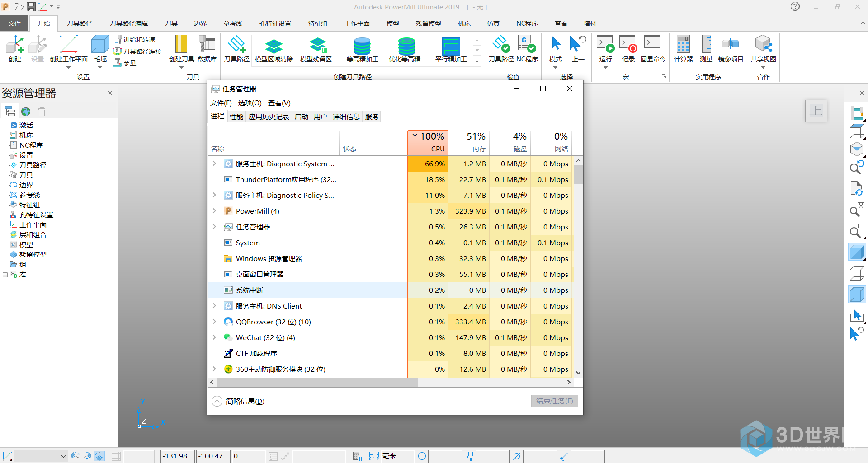The height and width of the screenshot is (463, 868).
Task: Select 模型区域清除 strategy
Action: pos(274,50)
